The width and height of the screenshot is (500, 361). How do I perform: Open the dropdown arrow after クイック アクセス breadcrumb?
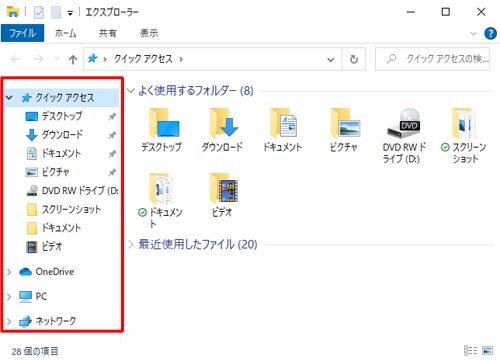click(x=181, y=59)
